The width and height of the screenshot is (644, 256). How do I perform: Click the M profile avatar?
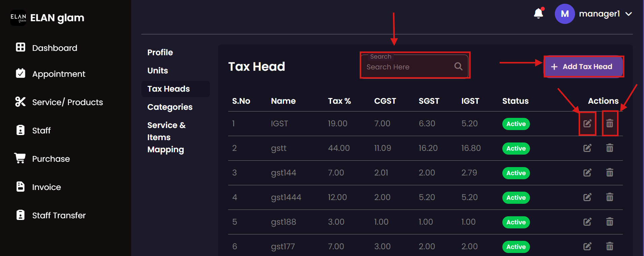(565, 14)
